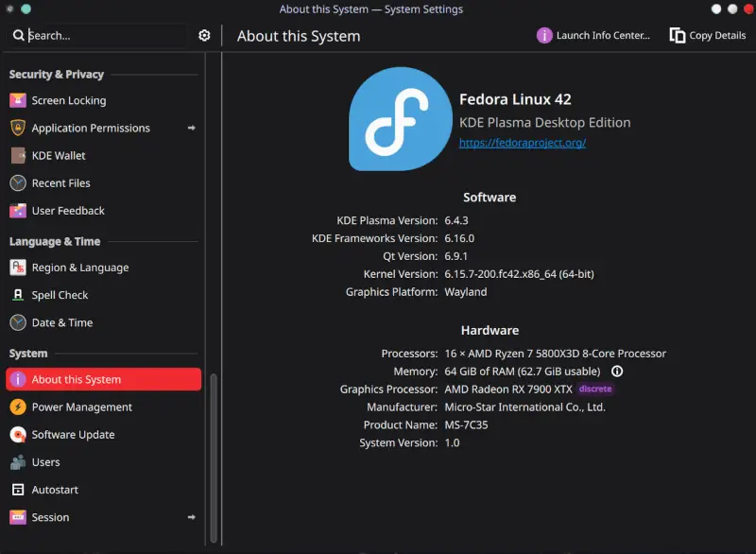Viewport: 756px width, 554px height.
Task: Click the Autostart icon
Action: (18, 490)
